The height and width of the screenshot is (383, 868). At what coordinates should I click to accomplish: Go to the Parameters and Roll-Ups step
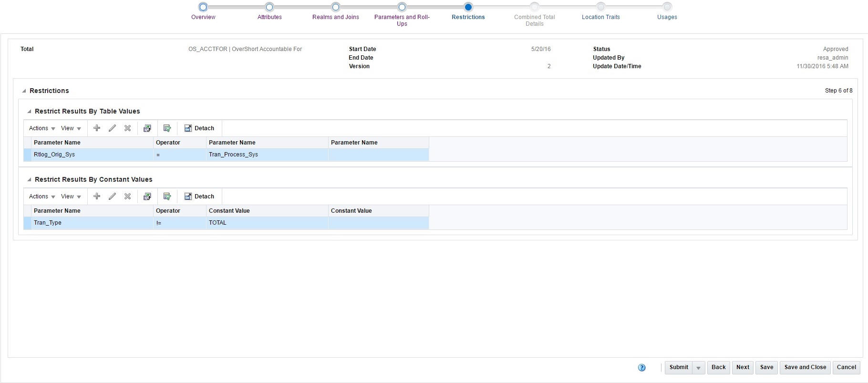pos(402,21)
